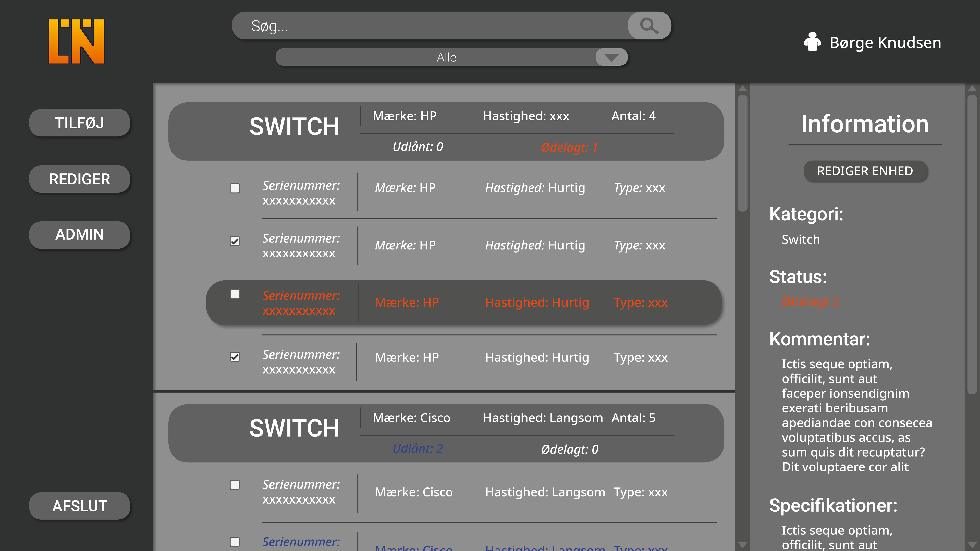Image resolution: width=980 pixels, height=551 pixels.
Task: Click the user profile icon
Action: pos(812,42)
